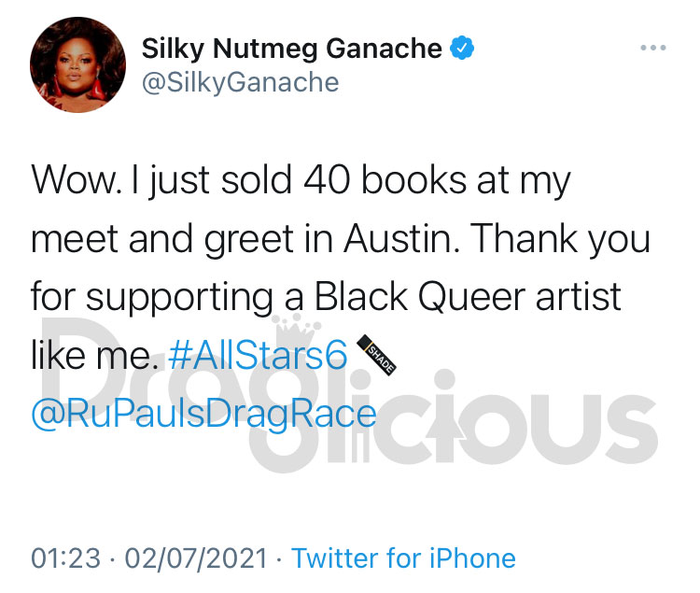The image size is (700, 593).
Task: Open the Twitter for iPhone source link
Action: (403, 558)
